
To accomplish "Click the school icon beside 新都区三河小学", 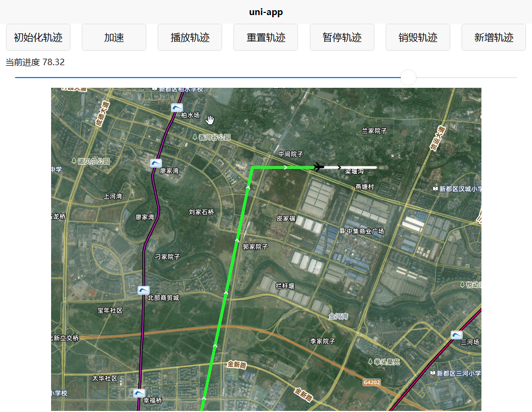I will (432, 373).
